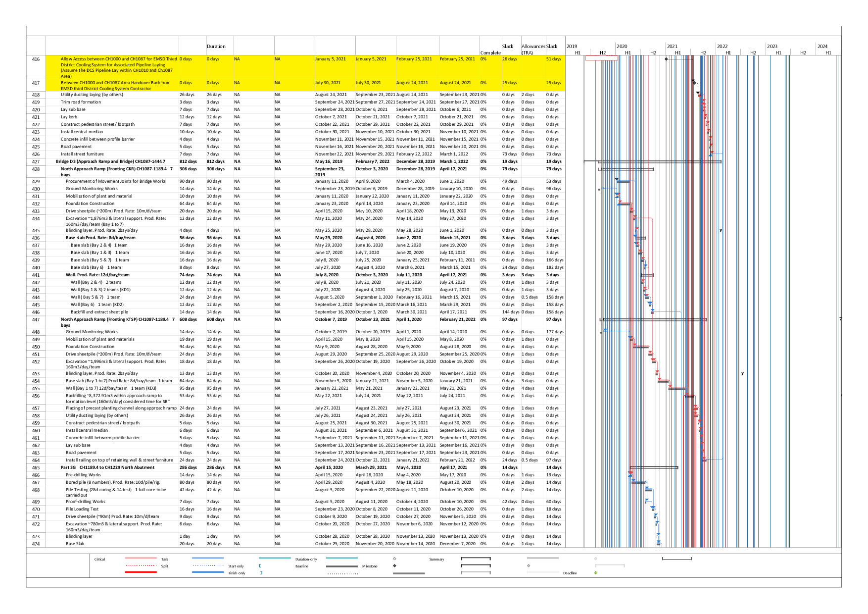Select row number 447

[36, 320]
